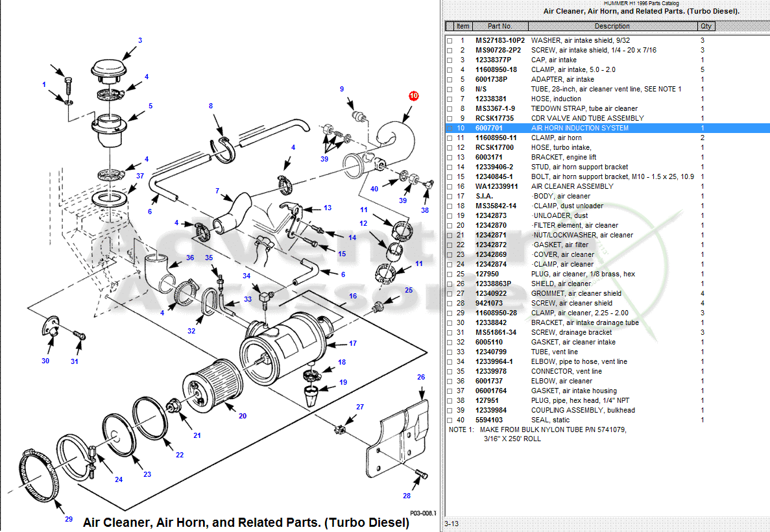Viewport: 770px width, 532px height.
Task: Select the 6005110 gasket air cleaner intake row
Action: pos(489,342)
